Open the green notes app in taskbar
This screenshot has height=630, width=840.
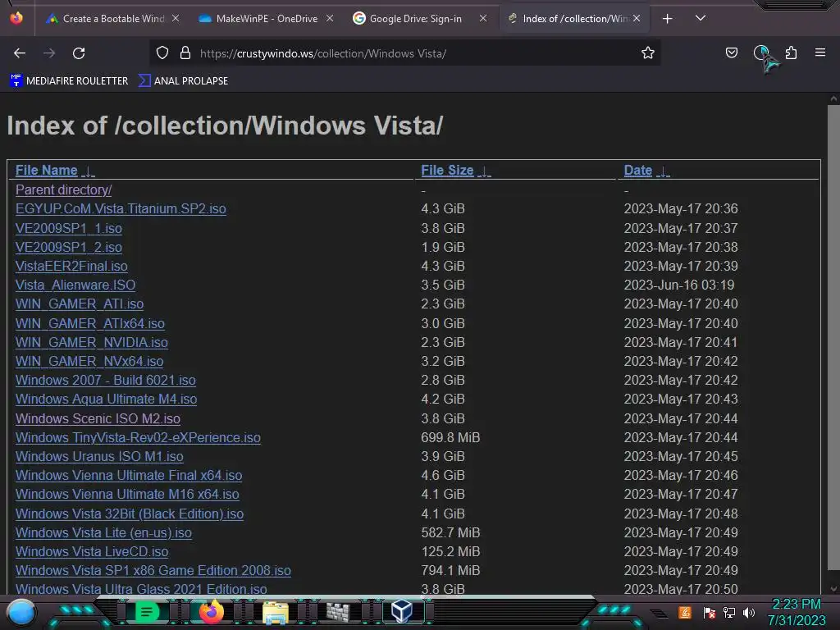click(146, 611)
